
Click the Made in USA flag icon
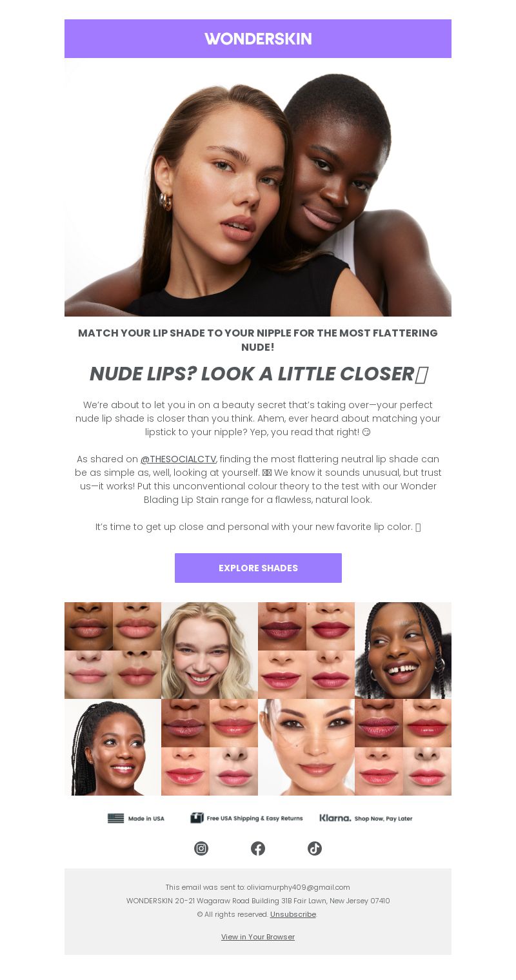pyautogui.click(x=115, y=818)
